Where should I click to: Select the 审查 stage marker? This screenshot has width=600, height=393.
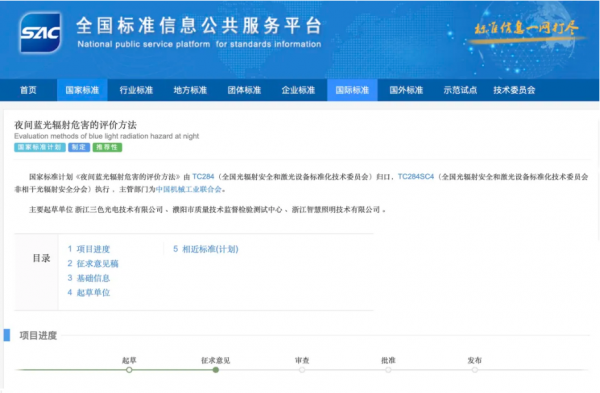pyautogui.click(x=302, y=370)
